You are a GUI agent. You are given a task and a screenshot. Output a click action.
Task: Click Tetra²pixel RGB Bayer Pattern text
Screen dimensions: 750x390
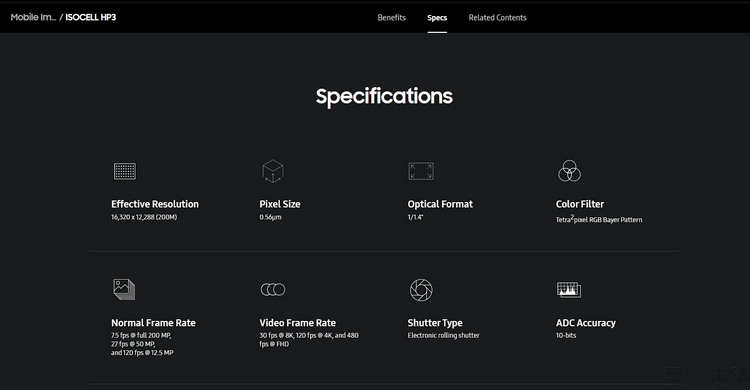[599, 219]
